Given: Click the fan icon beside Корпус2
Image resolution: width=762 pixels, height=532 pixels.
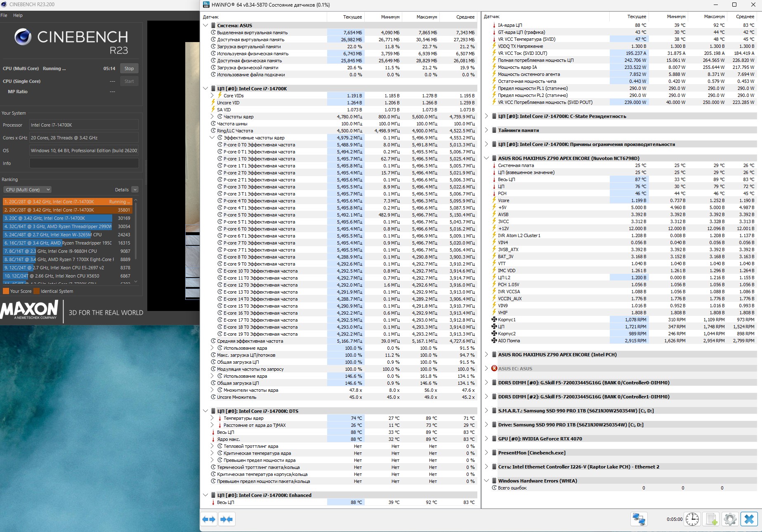Looking at the screenshot, I should coord(494,334).
